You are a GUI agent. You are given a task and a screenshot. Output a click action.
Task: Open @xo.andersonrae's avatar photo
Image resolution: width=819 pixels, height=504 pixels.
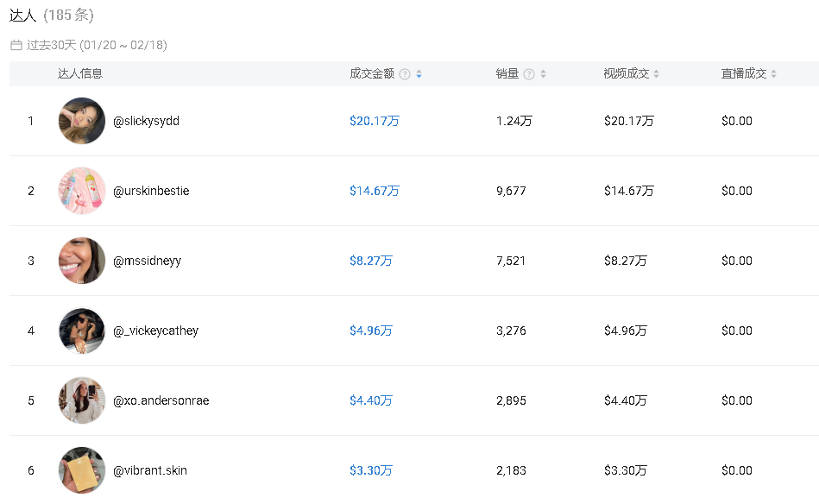click(82, 400)
